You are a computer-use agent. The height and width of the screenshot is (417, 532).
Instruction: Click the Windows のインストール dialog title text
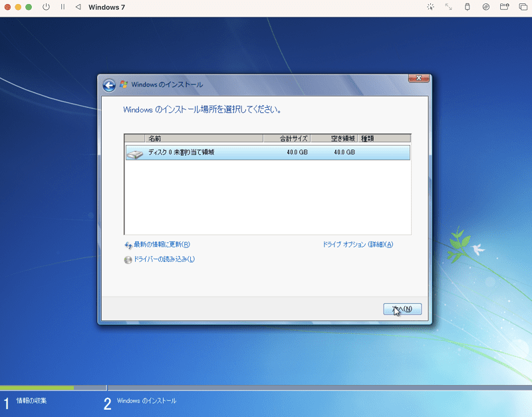(x=168, y=84)
